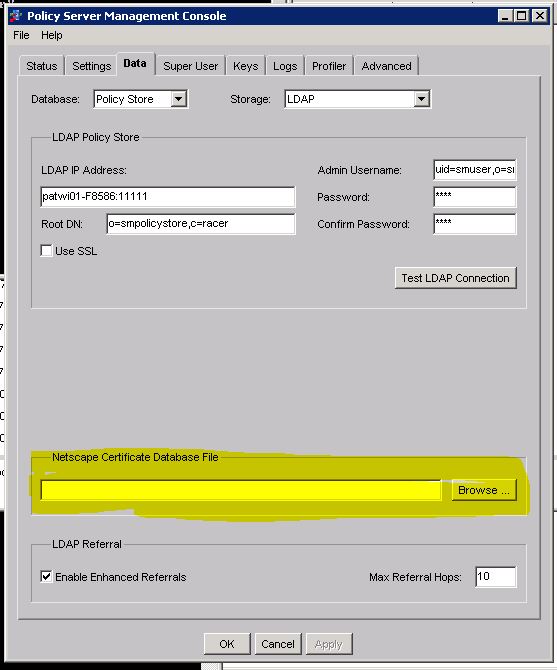Go to the Advanced tab
This screenshot has width=557, height=670.
click(x=387, y=66)
